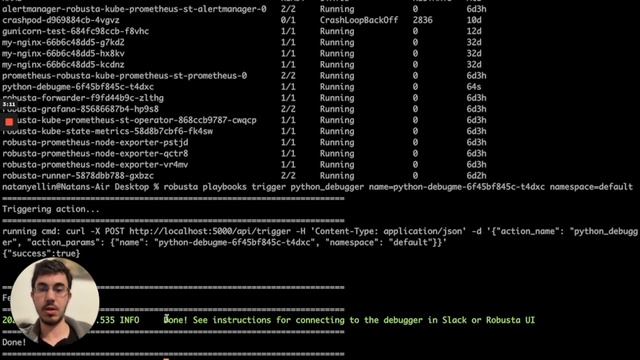640x360 pixels.
Task: Select pod robusta-prometheus-node-exporter-vr4mv
Action: 95,164
